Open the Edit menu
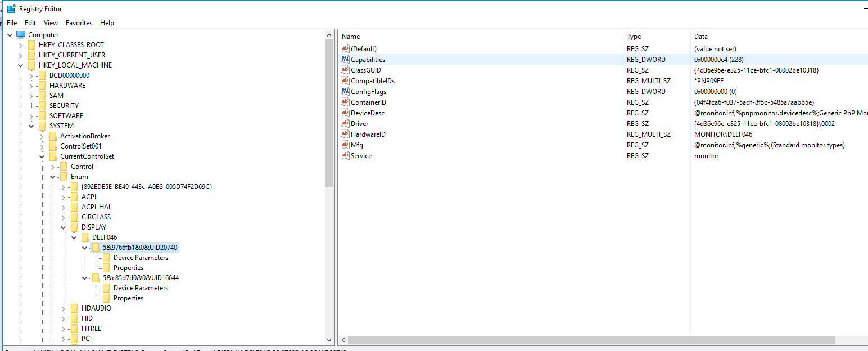This screenshot has height=351, width=868. pos(30,23)
